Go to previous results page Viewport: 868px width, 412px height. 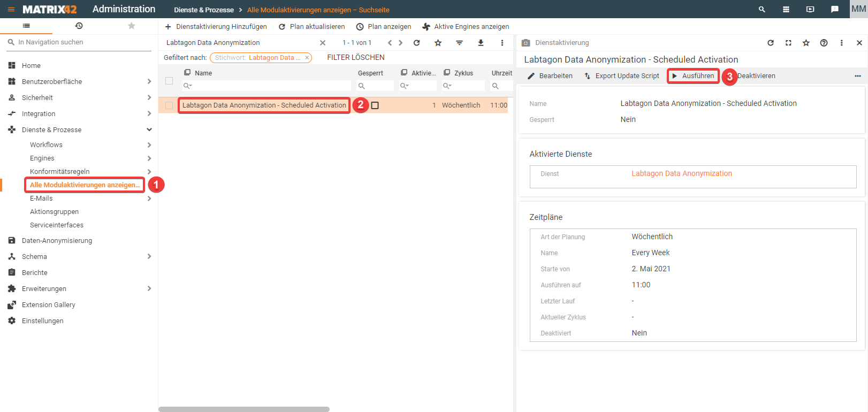click(x=390, y=43)
